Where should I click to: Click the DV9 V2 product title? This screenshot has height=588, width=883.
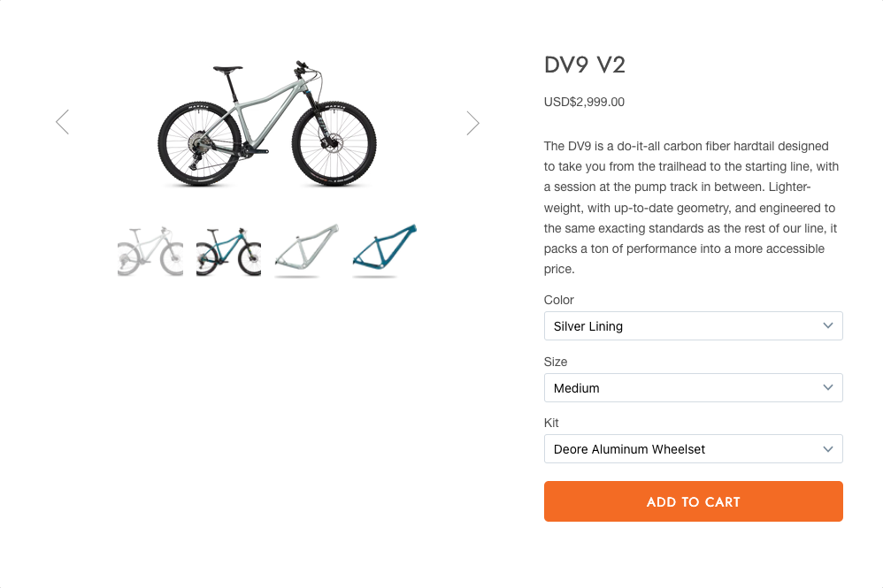585,65
